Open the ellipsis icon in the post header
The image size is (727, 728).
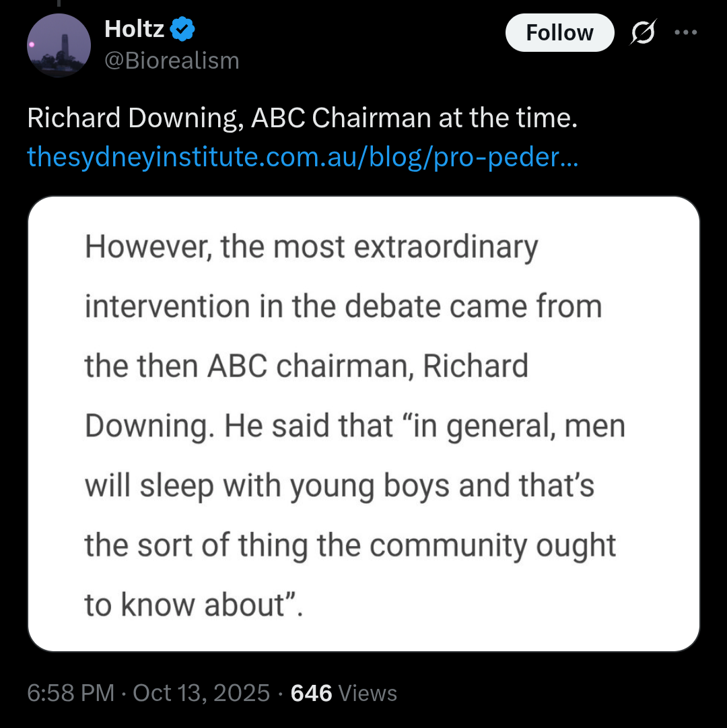[x=686, y=32]
